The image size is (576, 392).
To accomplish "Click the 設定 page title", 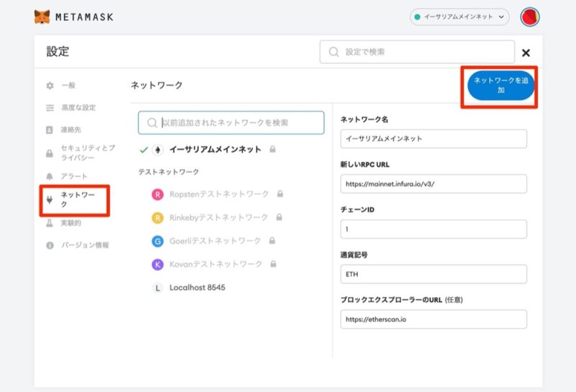I will (58, 51).
